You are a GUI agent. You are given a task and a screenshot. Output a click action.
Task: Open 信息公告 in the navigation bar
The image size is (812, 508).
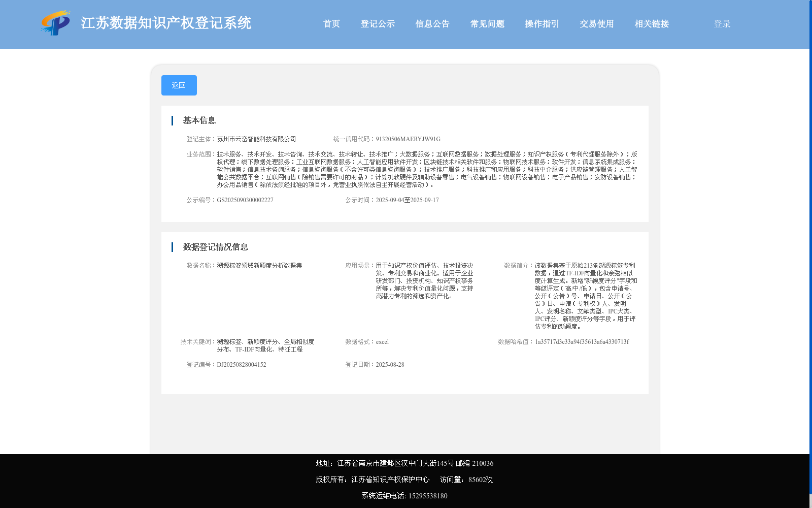coord(432,24)
